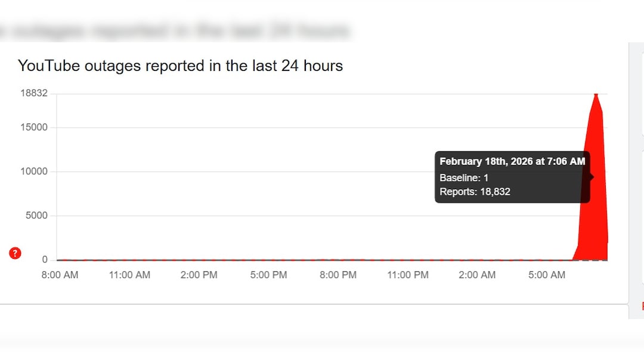
Task: Click the YouTube outages chart title
Action: (x=180, y=66)
